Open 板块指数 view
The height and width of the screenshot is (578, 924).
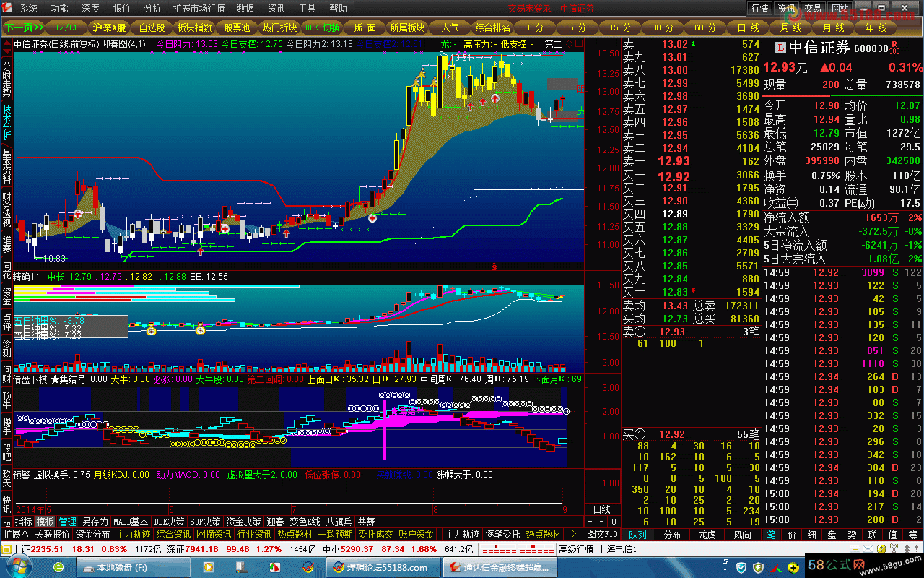194,27
